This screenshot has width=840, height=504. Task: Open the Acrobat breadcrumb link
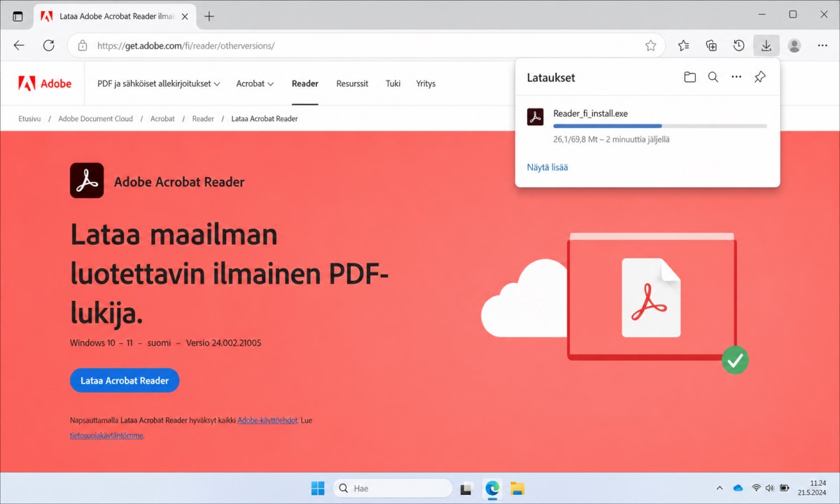pyautogui.click(x=162, y=118)
